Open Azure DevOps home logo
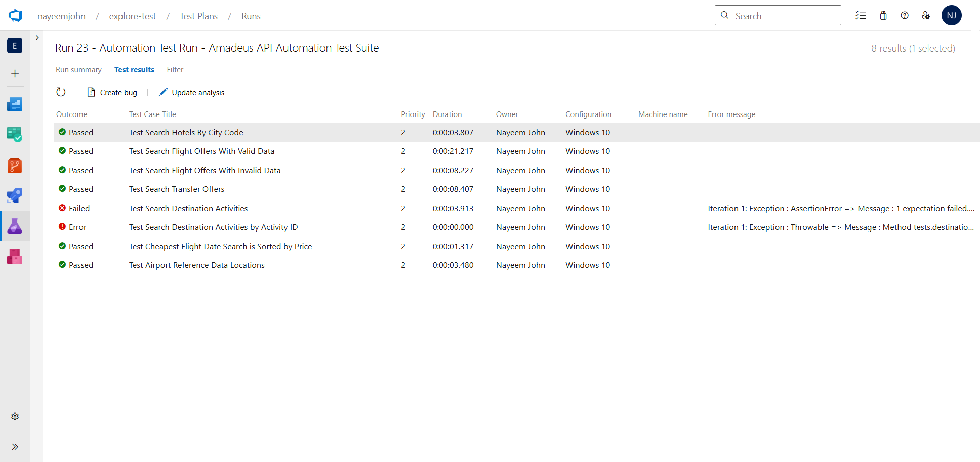Image resolution: width=980 pixels, height=462 pixels. 15,16
